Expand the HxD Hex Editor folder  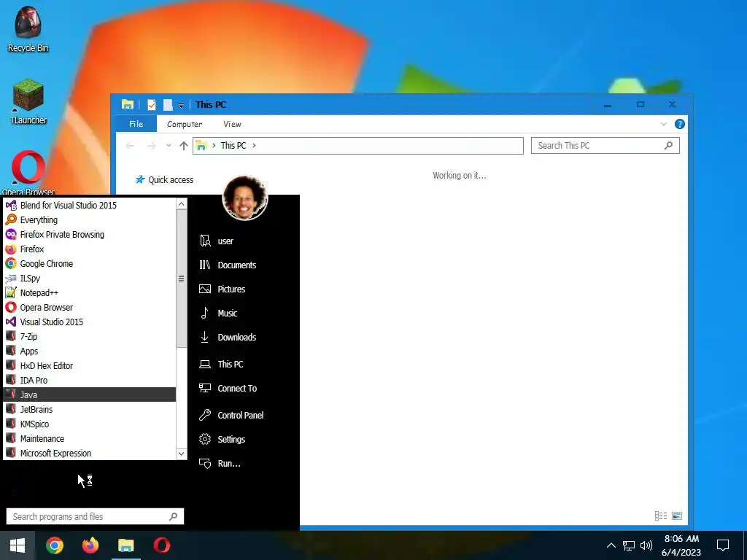click(90, 366)
